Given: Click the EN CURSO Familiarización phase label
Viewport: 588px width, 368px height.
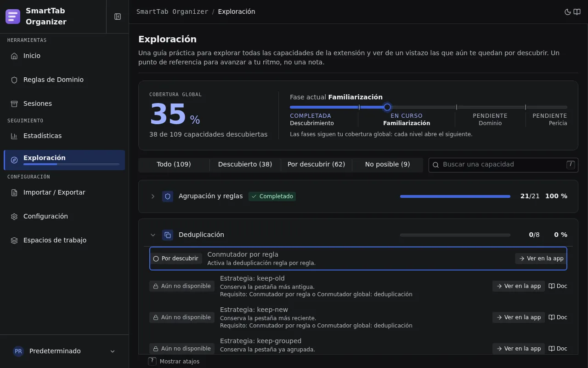Looking at the screenshot, I should (407, 120).
